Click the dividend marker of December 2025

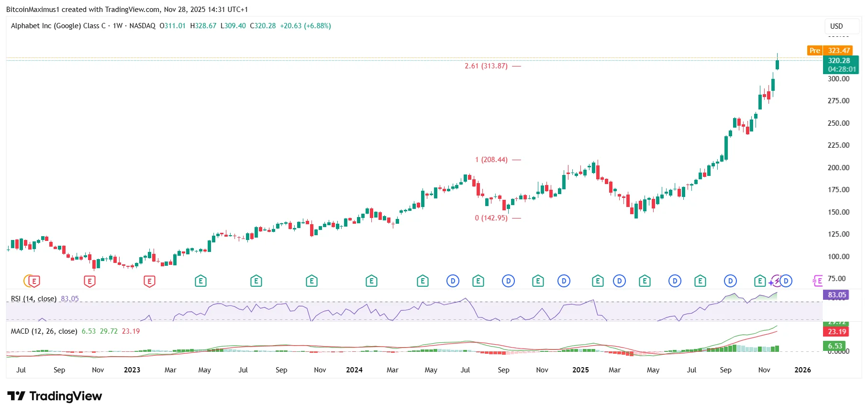coord(786,281)
